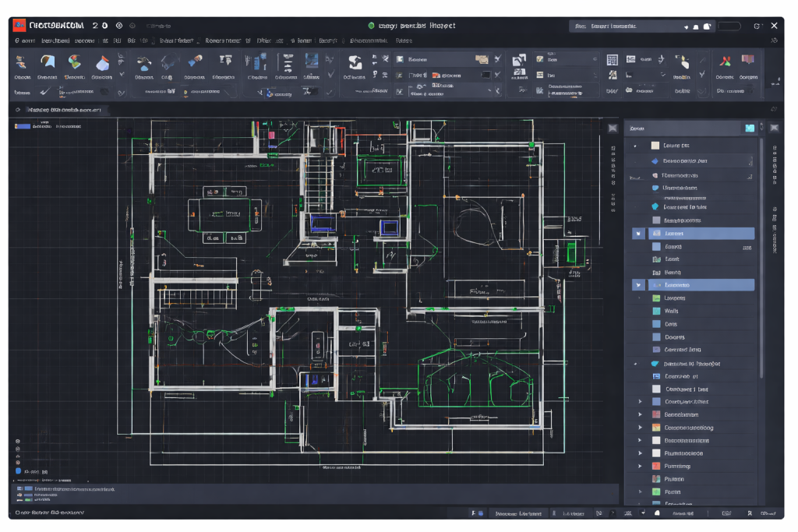
Task: Expand the tree item with red icon
Action: [640, 466]
